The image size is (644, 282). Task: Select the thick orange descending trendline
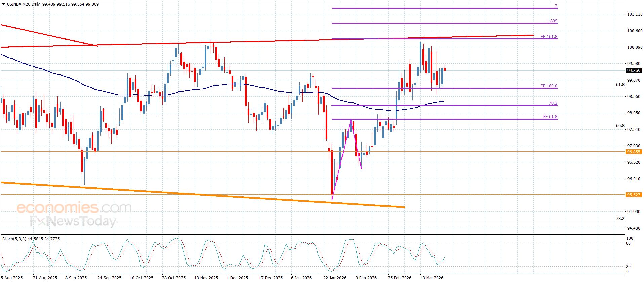coord(203,195)
